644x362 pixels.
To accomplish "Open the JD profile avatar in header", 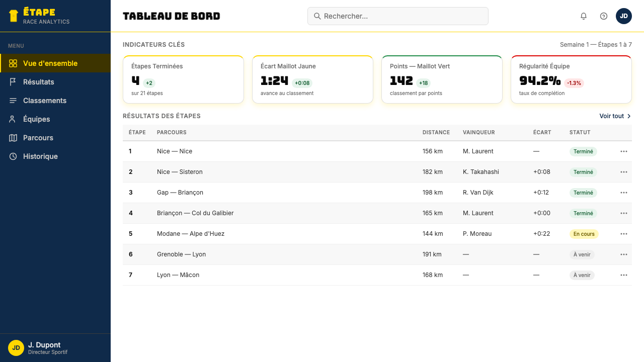I will 624,16.
